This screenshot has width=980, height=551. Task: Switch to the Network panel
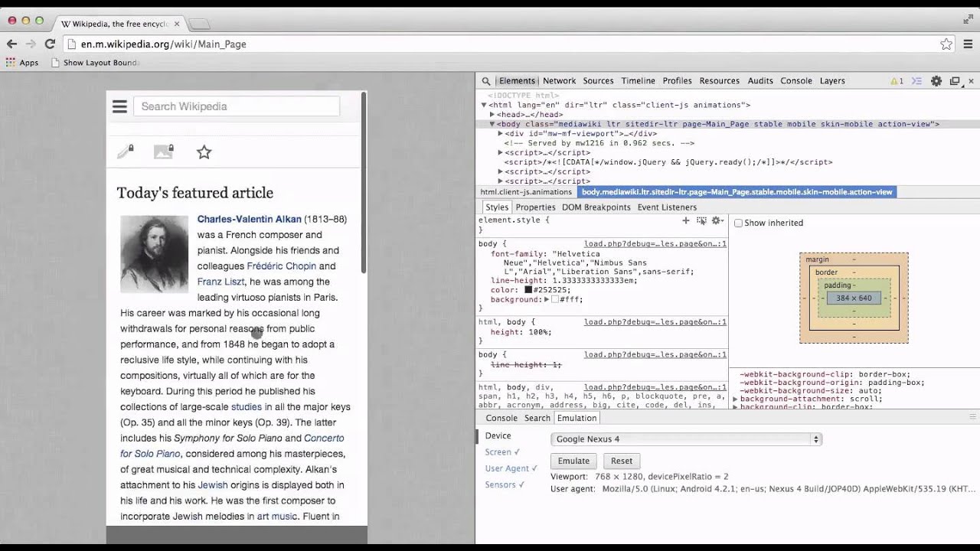559,80
